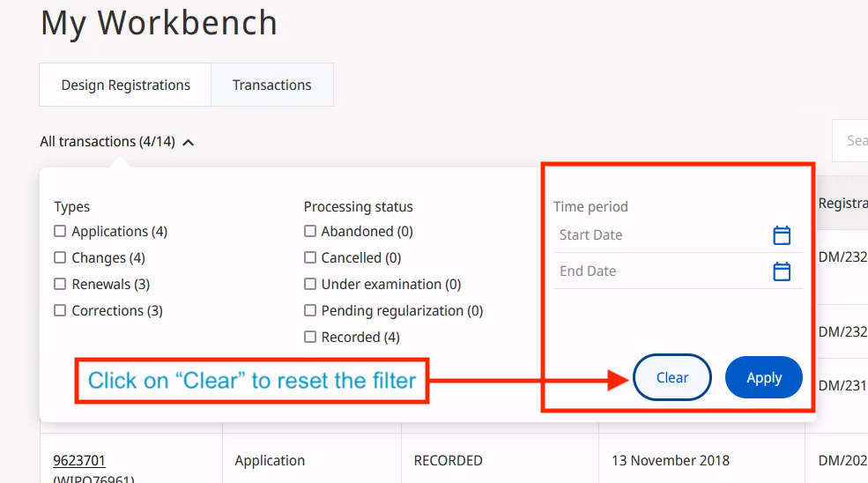This screenshot has width=868, height=483.
Task: Check the Renewals (3) type checkbox
Action: point(60,285)
